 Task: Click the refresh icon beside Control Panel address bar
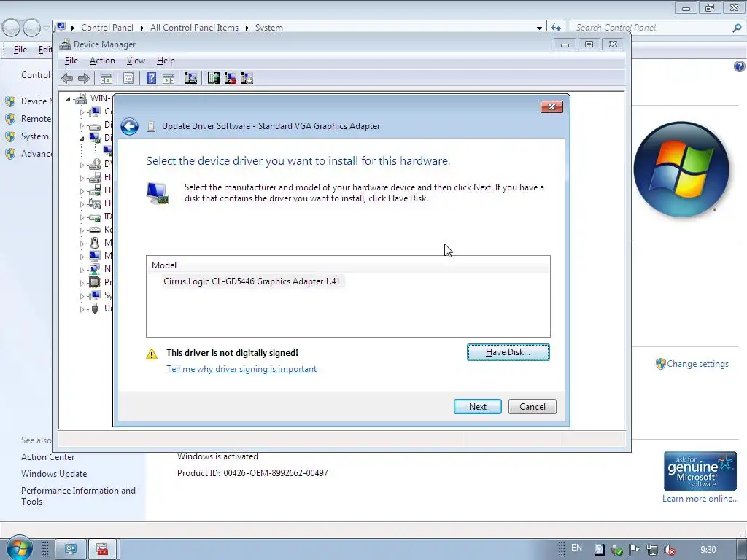point(555,28)
